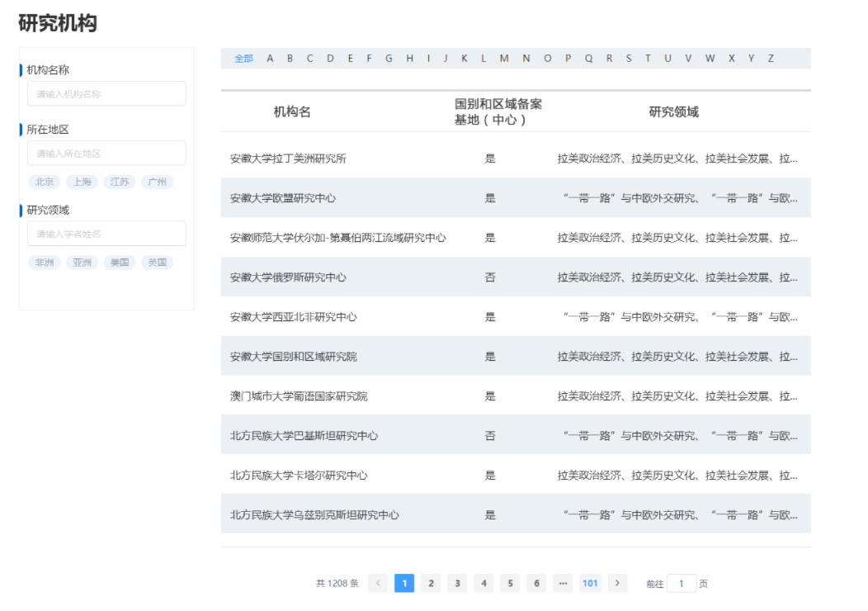868x611 pixels.
Task: Open 安徽大学俄罗斯研究中心 entry
Action: (x=516, y=277)
